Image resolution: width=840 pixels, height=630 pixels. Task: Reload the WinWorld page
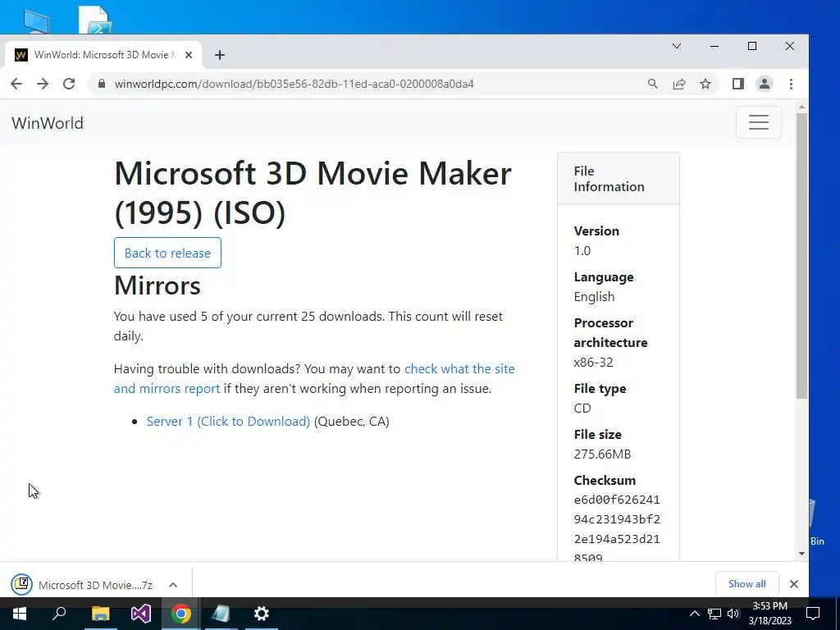(69, 84)
